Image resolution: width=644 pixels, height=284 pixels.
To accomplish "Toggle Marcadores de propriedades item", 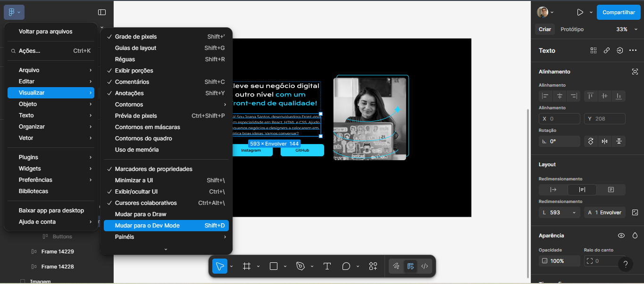I will pos(166,169).
